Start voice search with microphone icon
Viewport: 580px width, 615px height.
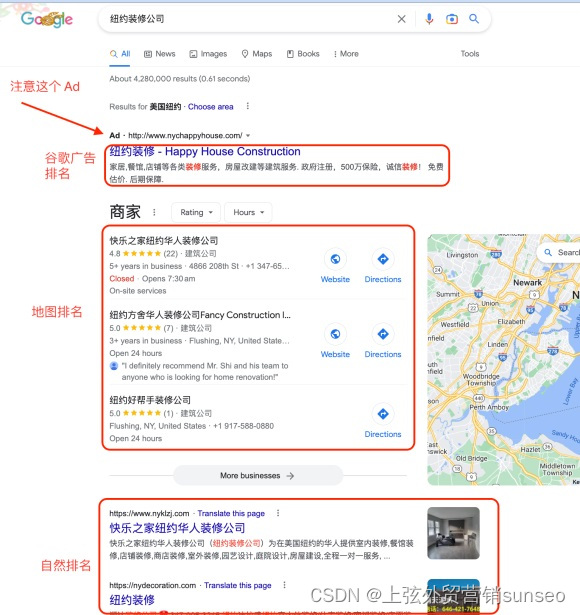[429, 19]
